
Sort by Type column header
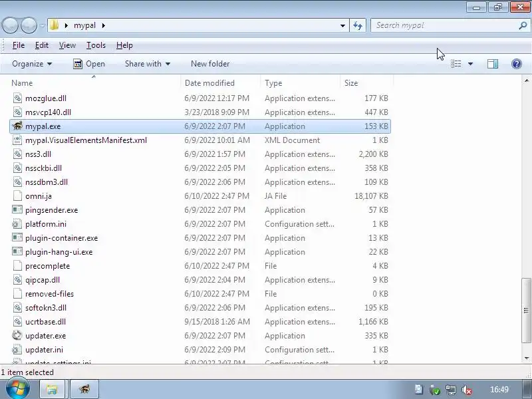click(301, 82)
